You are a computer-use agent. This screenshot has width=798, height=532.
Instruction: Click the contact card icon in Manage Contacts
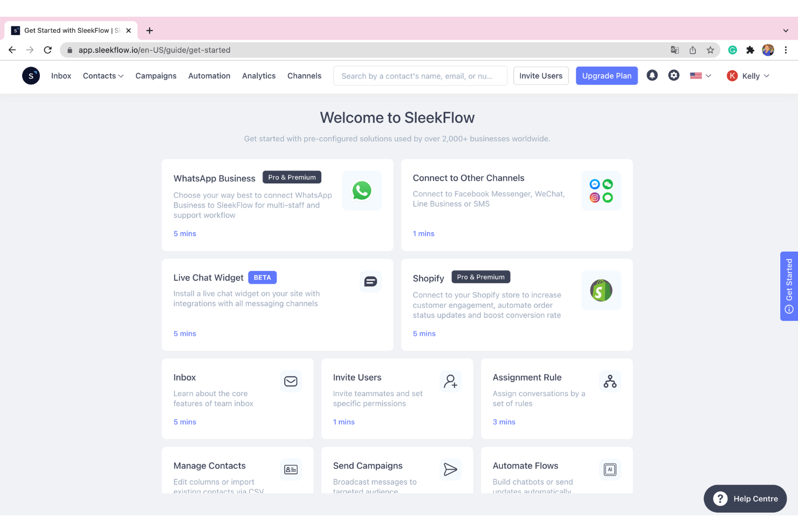coord(291,469)
